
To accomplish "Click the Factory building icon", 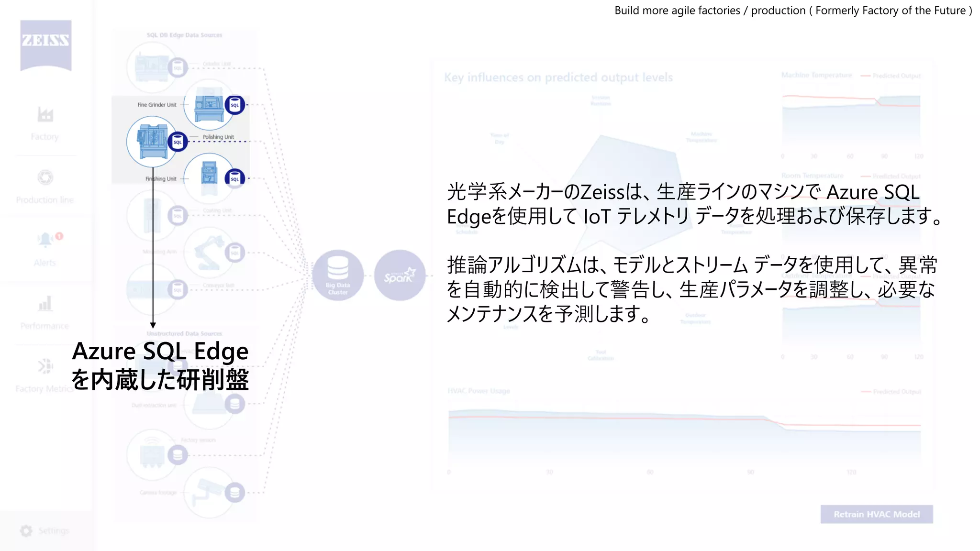I will (45, 114).
